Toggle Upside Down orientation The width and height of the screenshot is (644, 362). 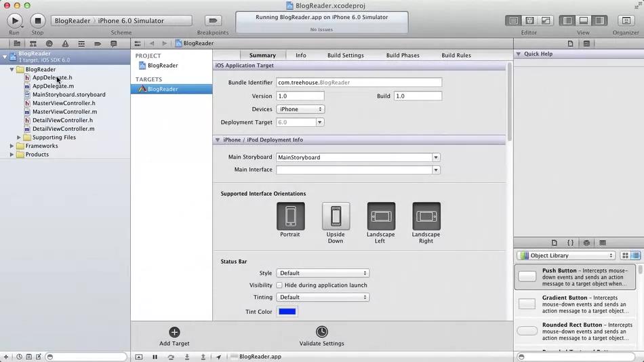pos(336,216)
